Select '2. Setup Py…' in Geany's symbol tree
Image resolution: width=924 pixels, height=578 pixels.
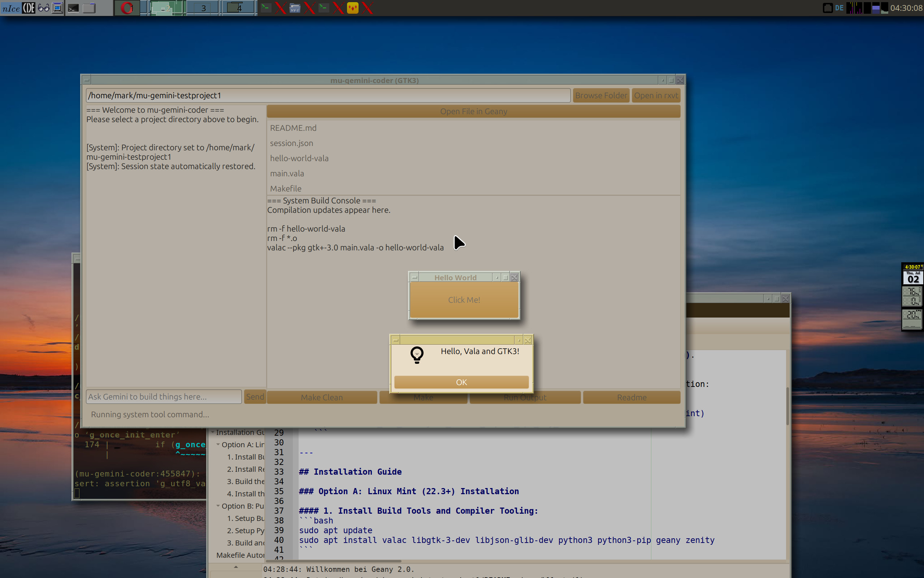246,531
